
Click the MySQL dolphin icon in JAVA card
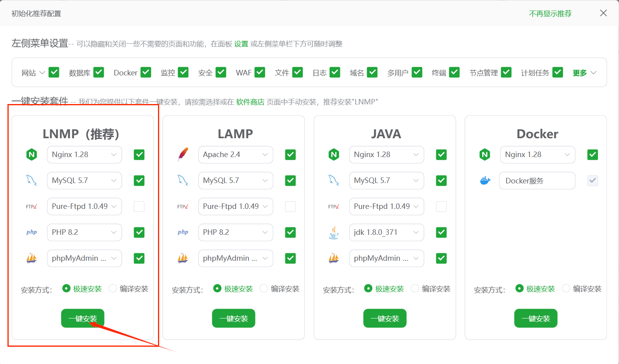[334, 181]
